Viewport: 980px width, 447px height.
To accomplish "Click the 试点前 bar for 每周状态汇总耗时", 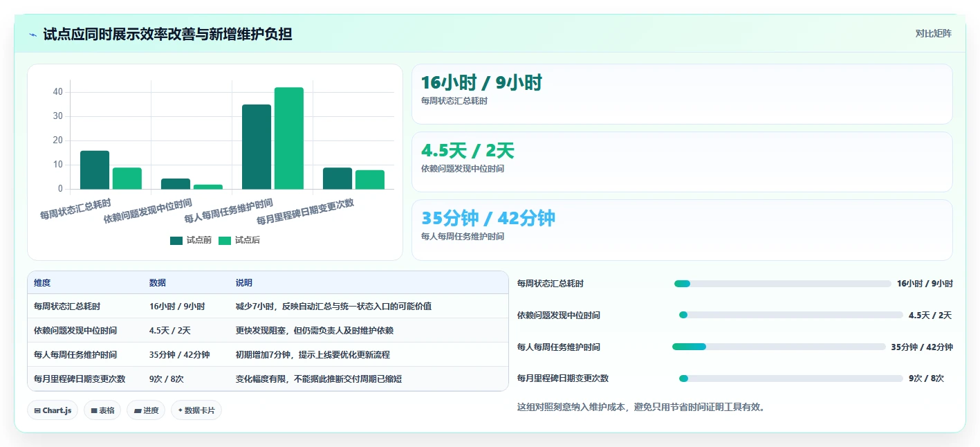I will [x=95, y=170].
